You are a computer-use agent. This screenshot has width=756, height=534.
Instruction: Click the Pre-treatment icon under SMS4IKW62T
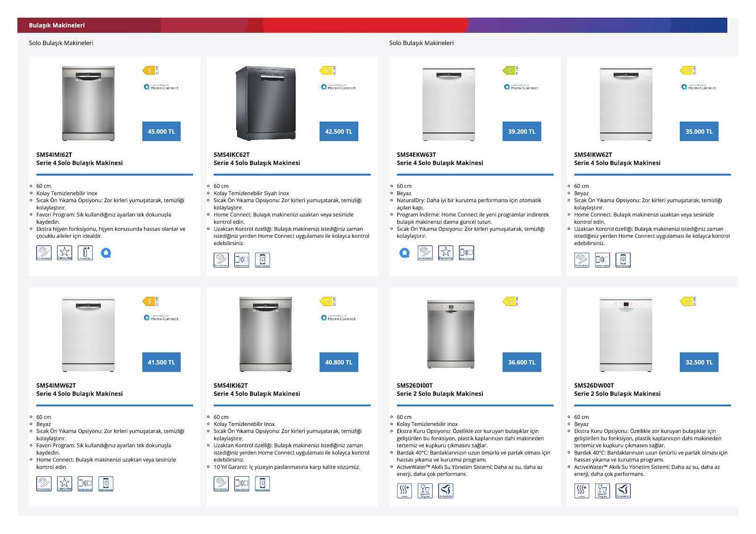pyautogui.click(x=582, y=260)
